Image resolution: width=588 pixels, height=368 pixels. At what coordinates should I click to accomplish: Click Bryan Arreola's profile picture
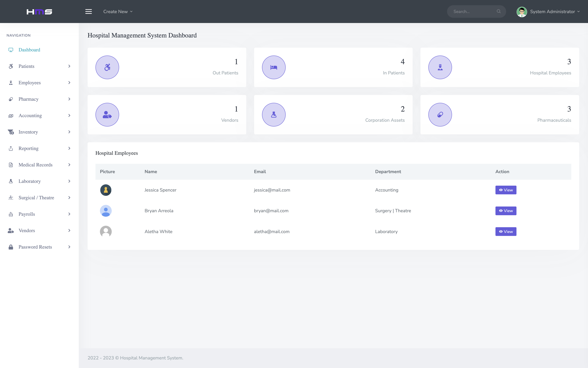click(x=106, y=211)
